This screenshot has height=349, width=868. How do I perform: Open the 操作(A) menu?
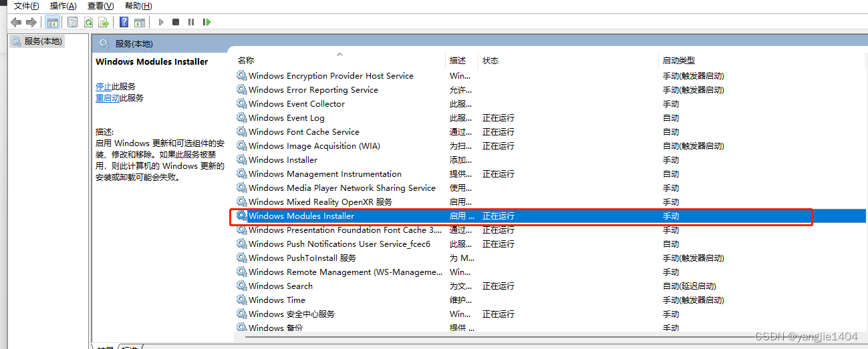click(x=63, y=6)
